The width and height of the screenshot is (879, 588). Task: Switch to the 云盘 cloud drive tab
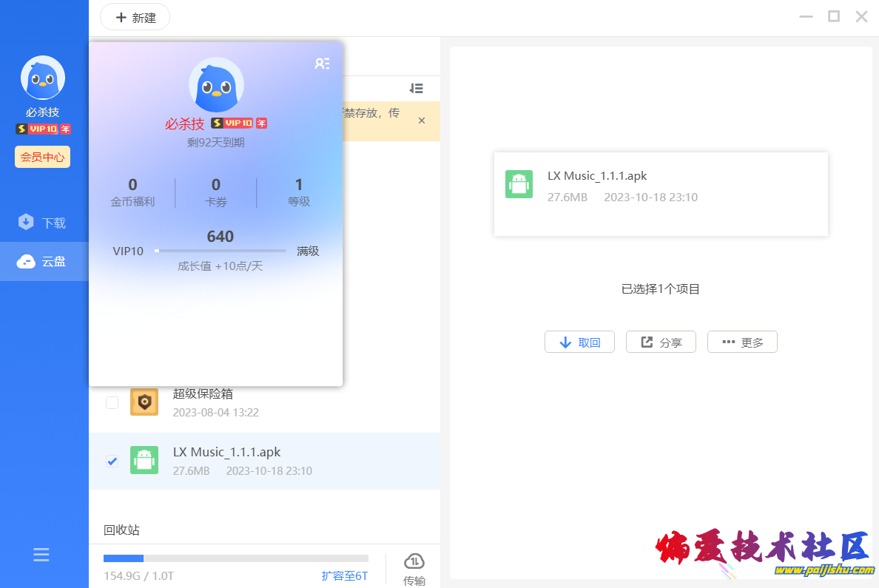click(44, 261)
